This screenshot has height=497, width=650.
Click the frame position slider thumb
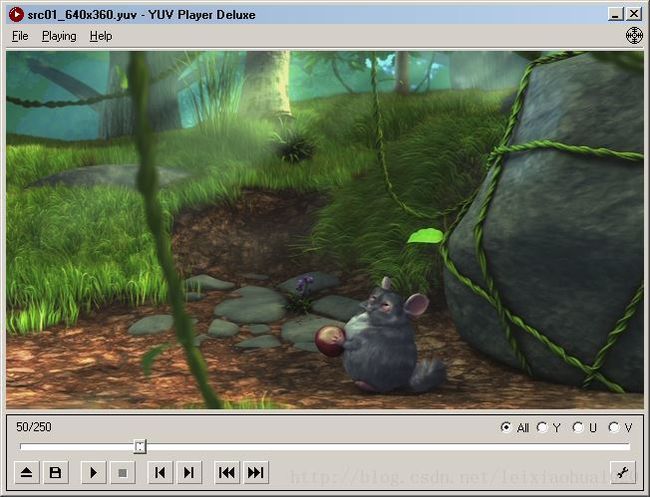click(140, 446)
